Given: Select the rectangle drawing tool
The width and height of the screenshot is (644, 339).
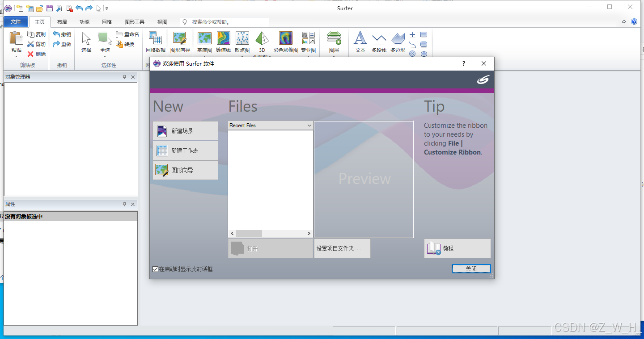Looking at the screenshot, I should tap(424, 34).
